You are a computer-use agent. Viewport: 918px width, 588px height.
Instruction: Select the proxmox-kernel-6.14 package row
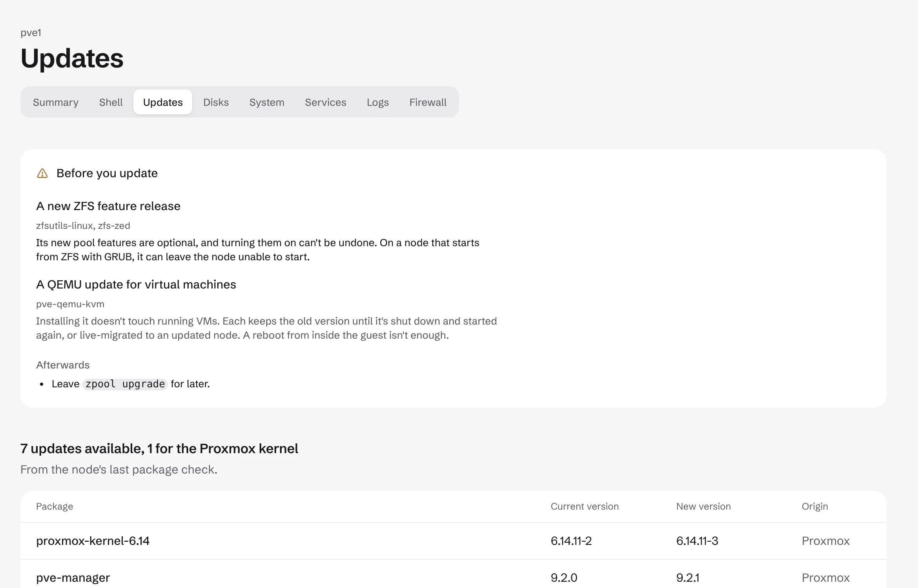tap(454, 541)
